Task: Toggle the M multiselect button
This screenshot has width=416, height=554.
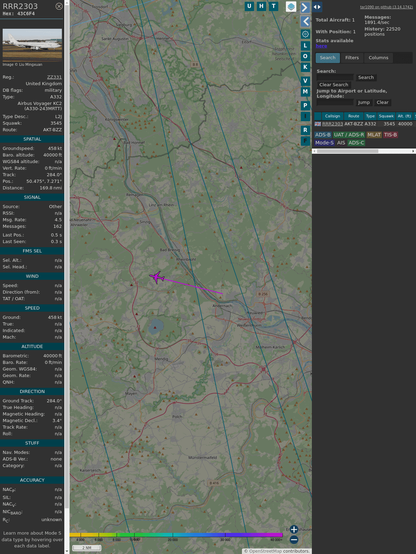Action: pyautogui.click(x=305, y=92)
